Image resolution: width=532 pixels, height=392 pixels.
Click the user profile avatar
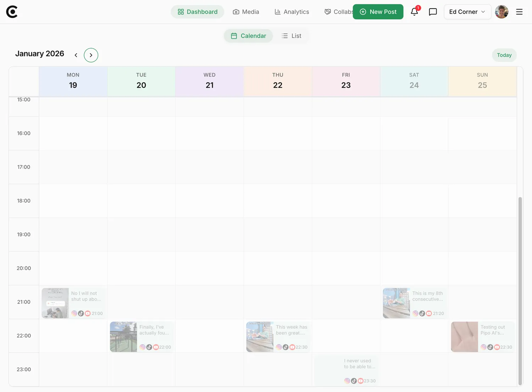tap(501, 12)
